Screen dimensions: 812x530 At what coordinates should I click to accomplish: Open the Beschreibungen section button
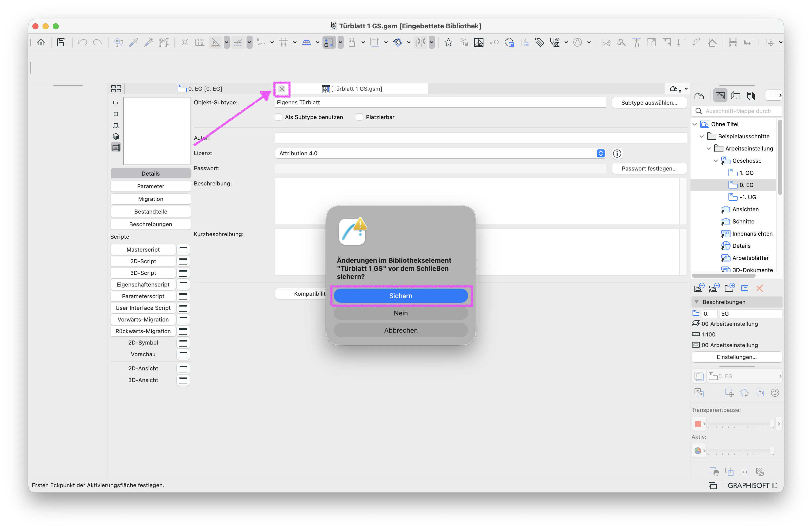[150, 224]
